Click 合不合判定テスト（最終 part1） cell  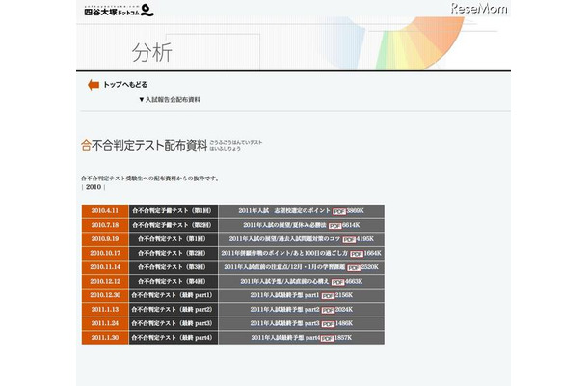point(174,295)
